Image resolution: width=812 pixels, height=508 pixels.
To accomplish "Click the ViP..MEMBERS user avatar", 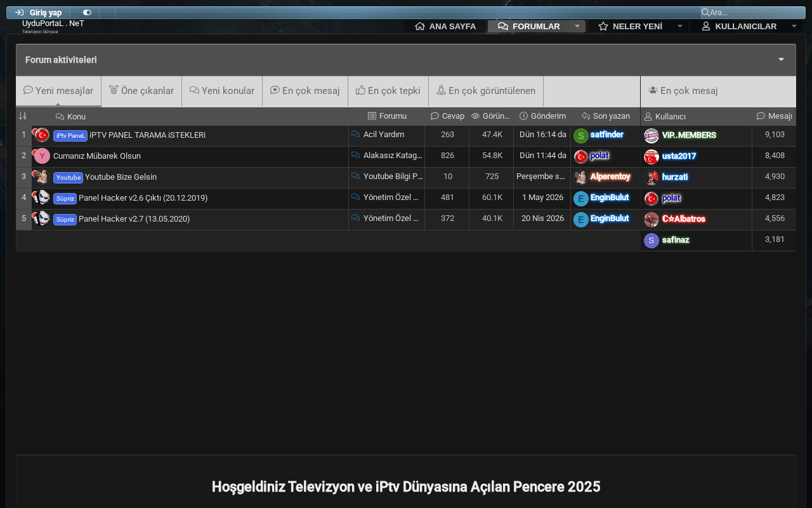I will pyautogui.click(x=652, y=136).
